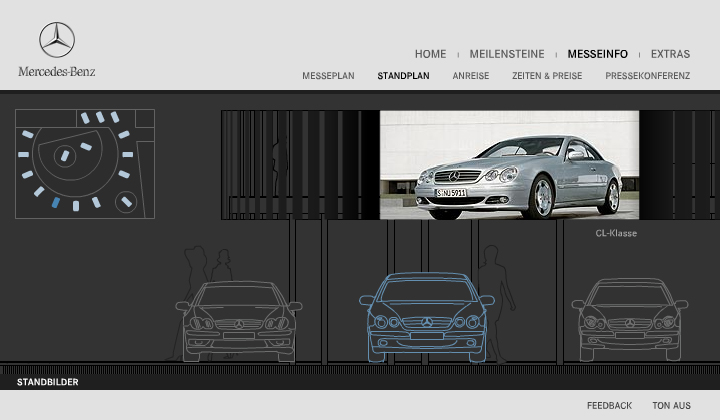Go to the HOME section
Screen dimensions: 720x420
point(431,54)
